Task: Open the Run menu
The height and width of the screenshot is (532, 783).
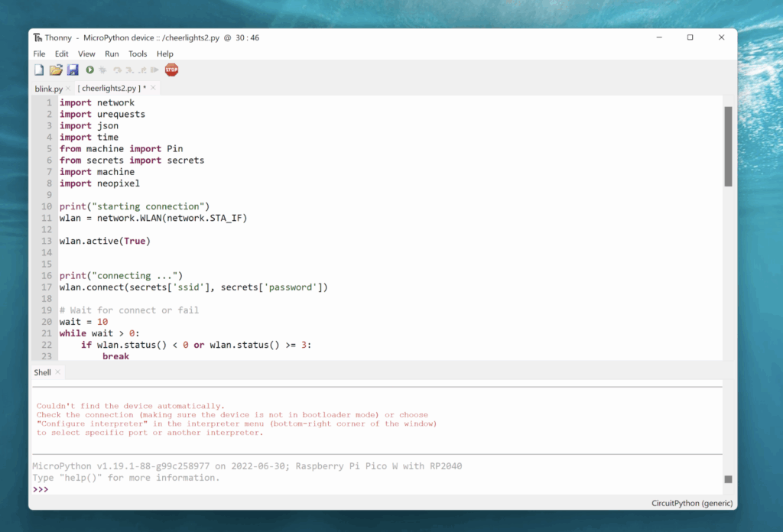Action: tap(112, 54)
